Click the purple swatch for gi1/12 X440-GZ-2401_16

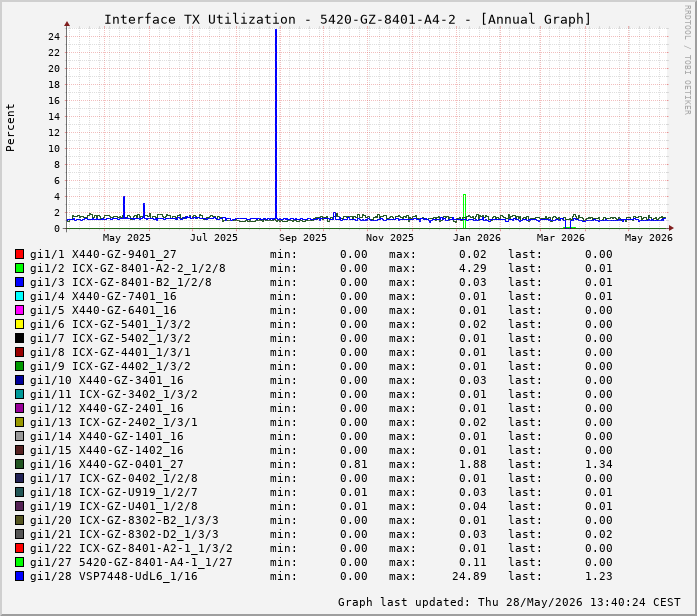click(19, 408)
